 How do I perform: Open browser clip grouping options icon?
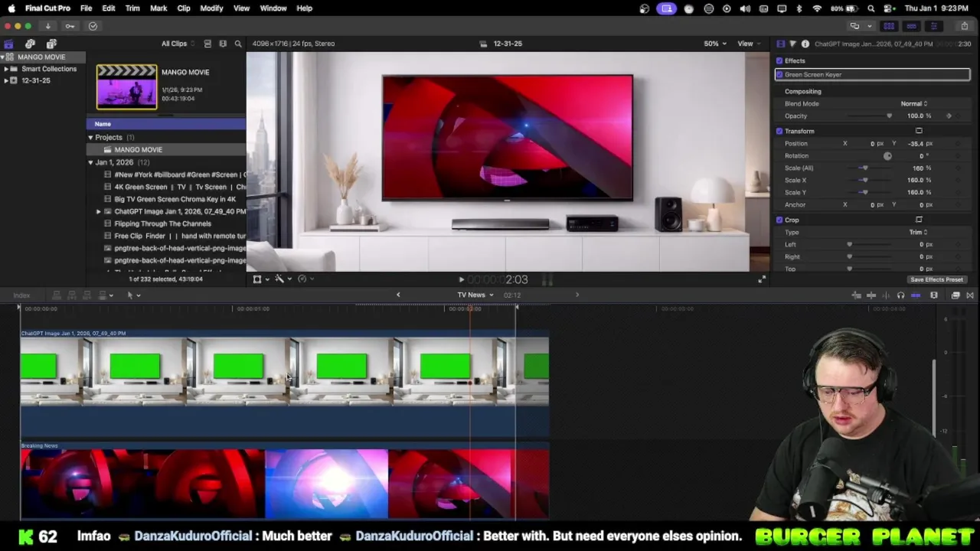click(x=223, y=44)
